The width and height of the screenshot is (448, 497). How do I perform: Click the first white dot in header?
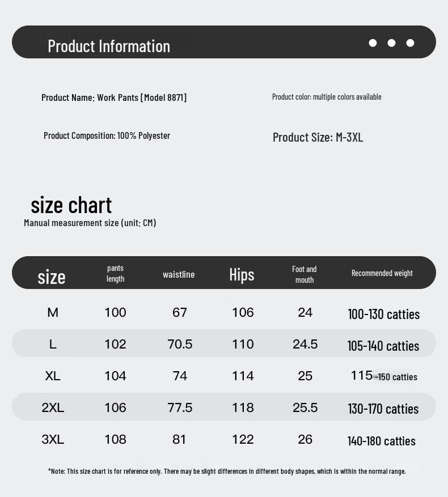pos(373,43)
